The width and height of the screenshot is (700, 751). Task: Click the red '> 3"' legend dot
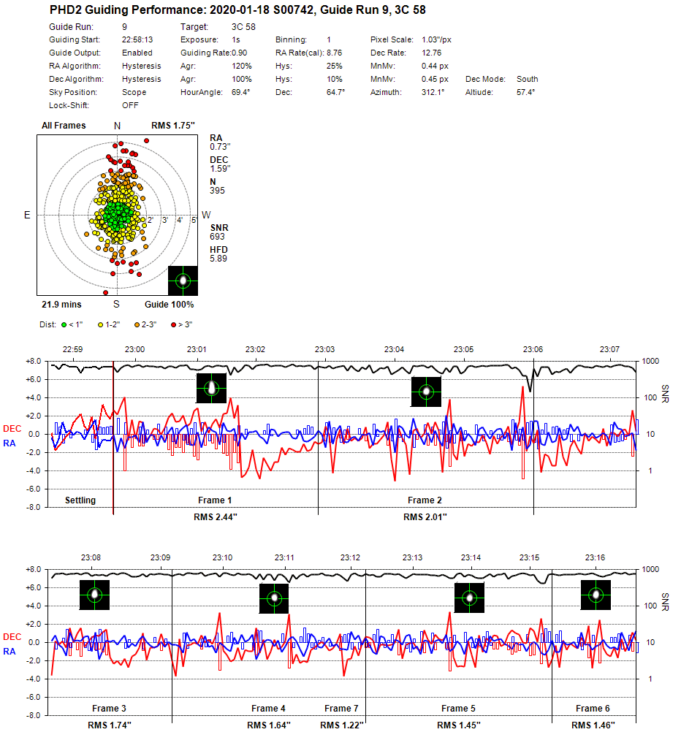pos(173,325)
